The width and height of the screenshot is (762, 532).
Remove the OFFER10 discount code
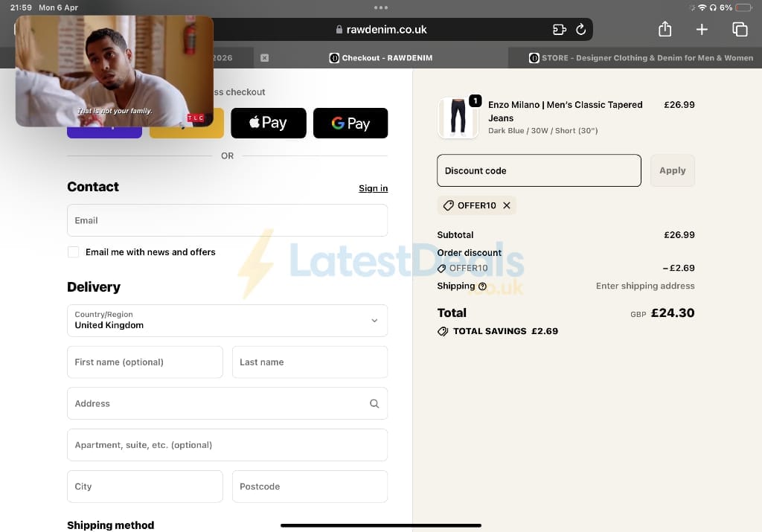click(x=507, y=205)
